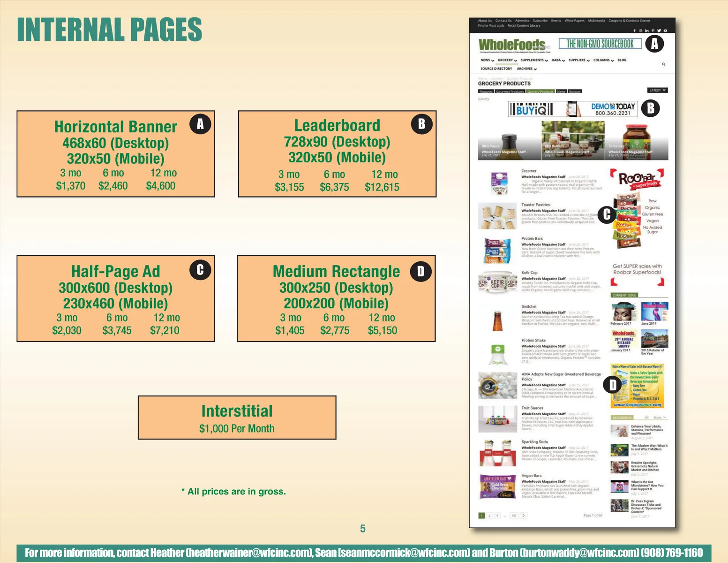Click the LinkedIn icon in the header
Viewport: 728px width, 563px height.
647,30
